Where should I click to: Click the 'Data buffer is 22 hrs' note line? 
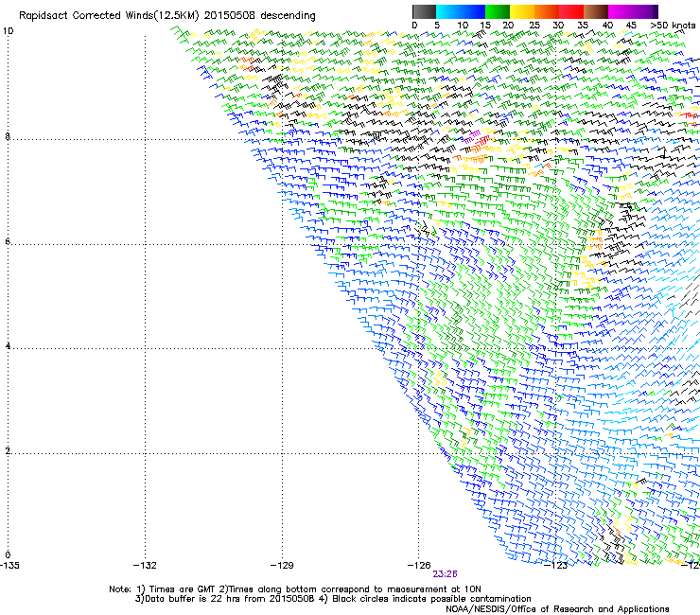pos(333,599)
